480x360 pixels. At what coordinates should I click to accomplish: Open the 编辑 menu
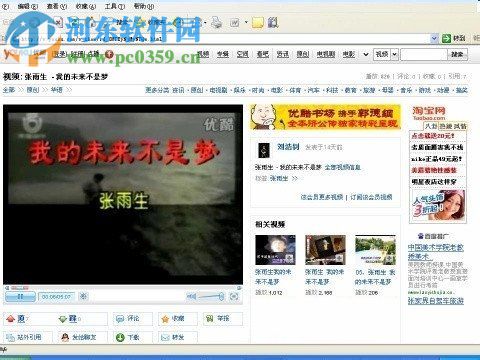coord(28,6)
